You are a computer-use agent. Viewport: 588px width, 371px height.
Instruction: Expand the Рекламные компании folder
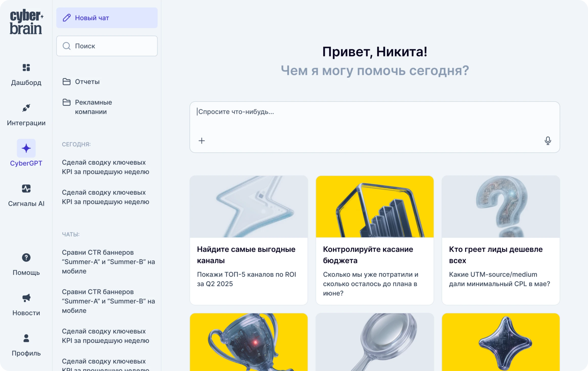click(x=93, y=107)
